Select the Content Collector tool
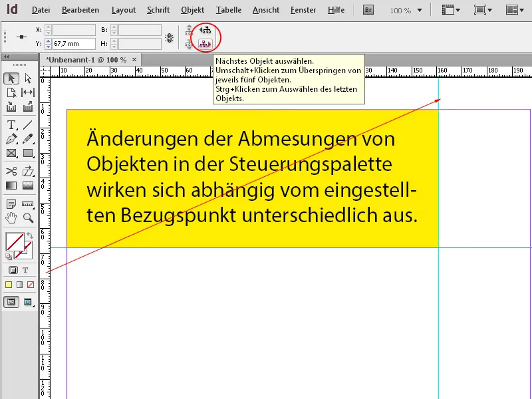The width and height of the screenshot is (532, 399). click(11, 106)
